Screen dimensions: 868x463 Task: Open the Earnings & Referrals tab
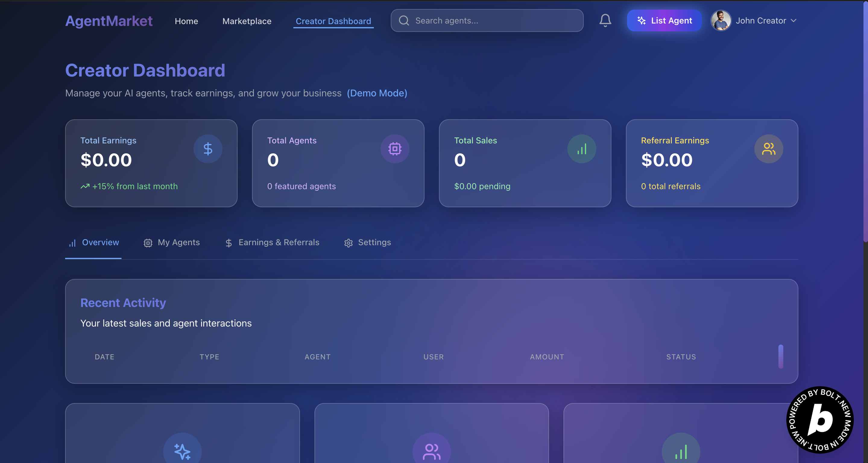coord(272,242)
